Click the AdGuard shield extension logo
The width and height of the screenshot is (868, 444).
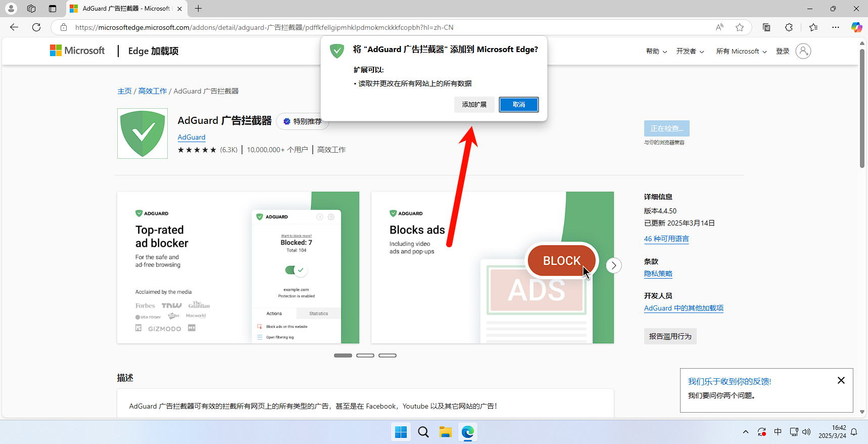(142, 134)
